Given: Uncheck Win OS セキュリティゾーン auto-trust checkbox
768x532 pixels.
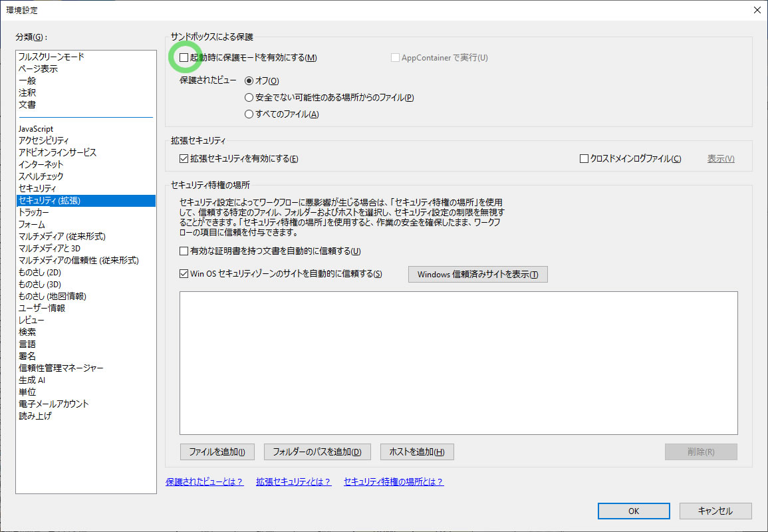Looking at the screenshot, I should click(x=184, y=274).
